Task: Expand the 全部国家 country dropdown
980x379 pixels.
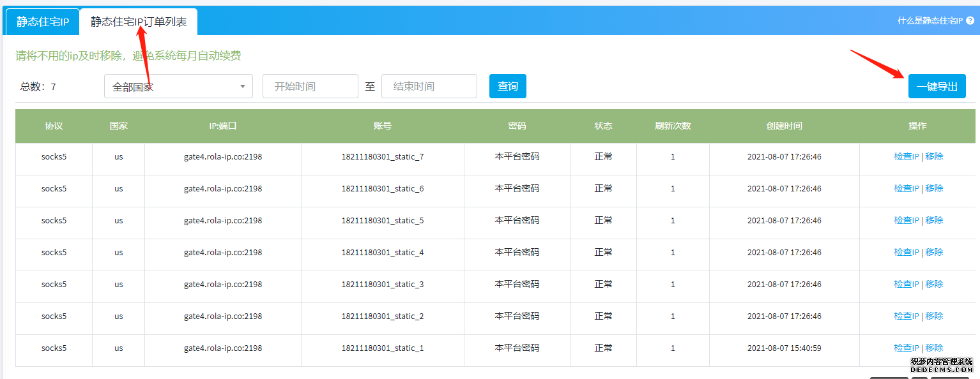Action: (x=179, y=85)
